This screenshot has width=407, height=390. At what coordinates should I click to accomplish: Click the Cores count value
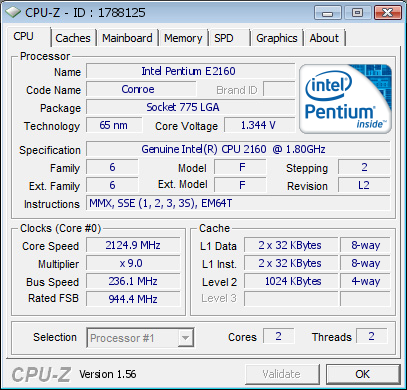click(279, 336)
